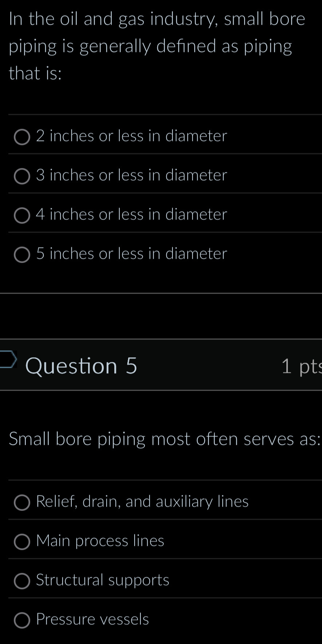Select answer text "Relief, drain, and auxiliary lines"
Viewport: 322px width, 644px height.
(x=142, y=502)
